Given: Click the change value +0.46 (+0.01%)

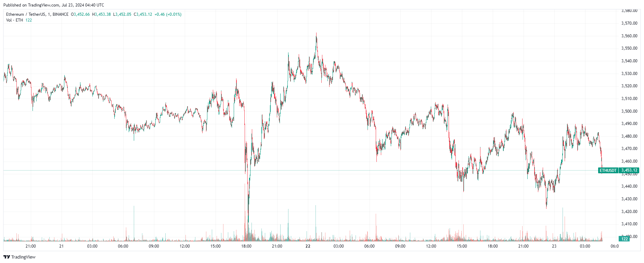Looking at the screenshot, I should 168,14.
